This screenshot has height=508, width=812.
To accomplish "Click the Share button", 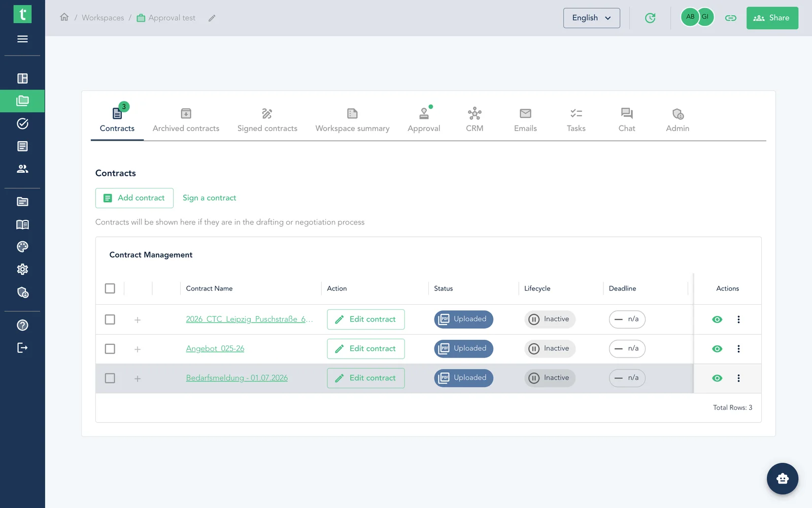I will 772,18.
